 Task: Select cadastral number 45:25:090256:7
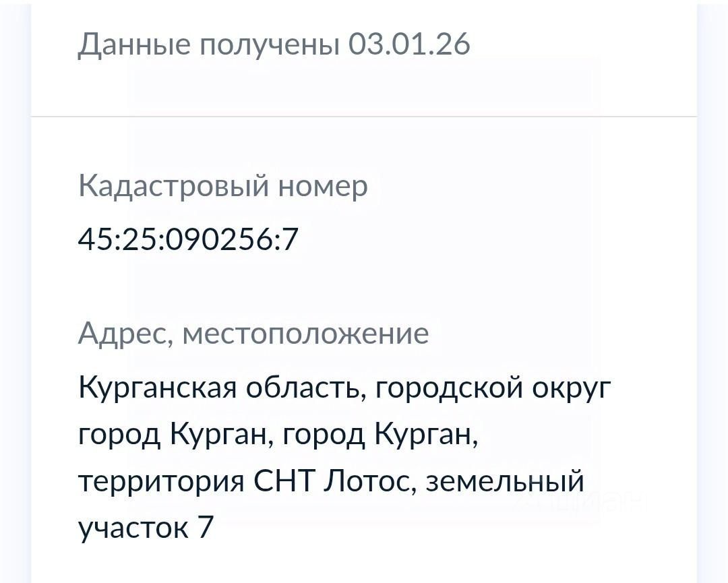pos(188,239)
